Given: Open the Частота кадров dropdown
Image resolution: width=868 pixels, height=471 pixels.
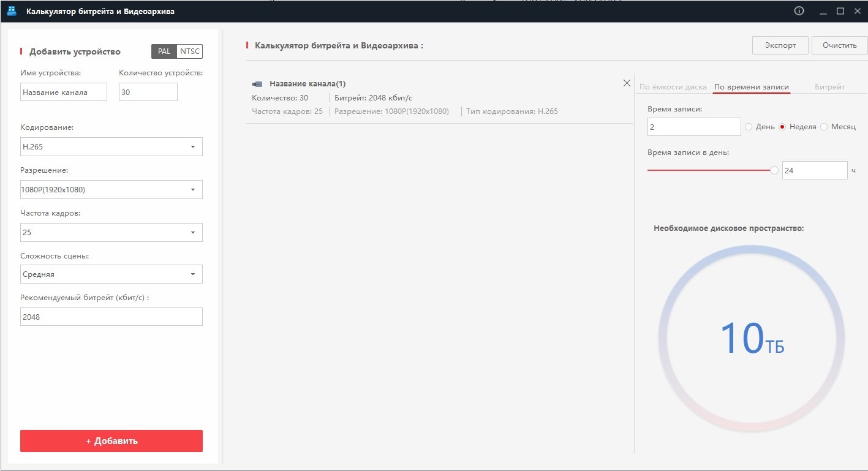Looking at the screenshot, I should [x=111, y=233].
